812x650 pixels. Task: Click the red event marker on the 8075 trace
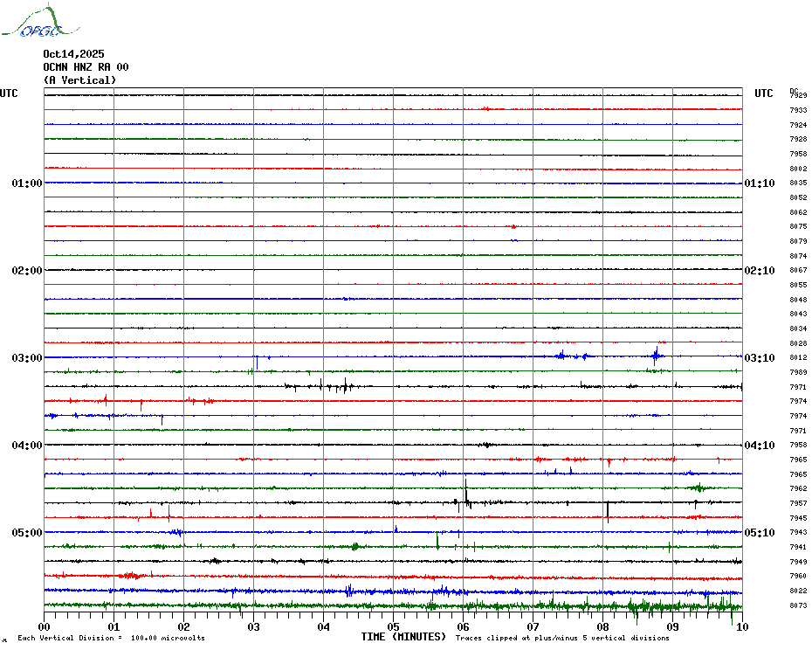pyautogui.click(x=513, y=227)
